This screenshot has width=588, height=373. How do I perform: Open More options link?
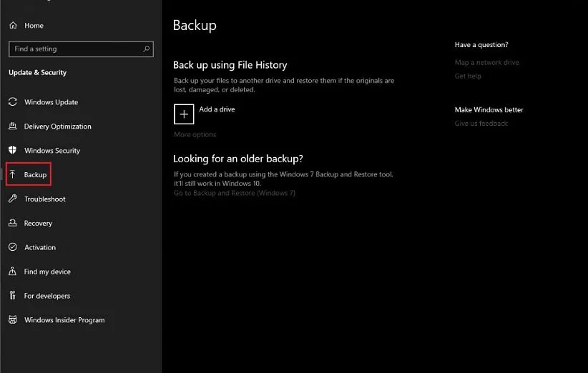[x=195, y=135]
